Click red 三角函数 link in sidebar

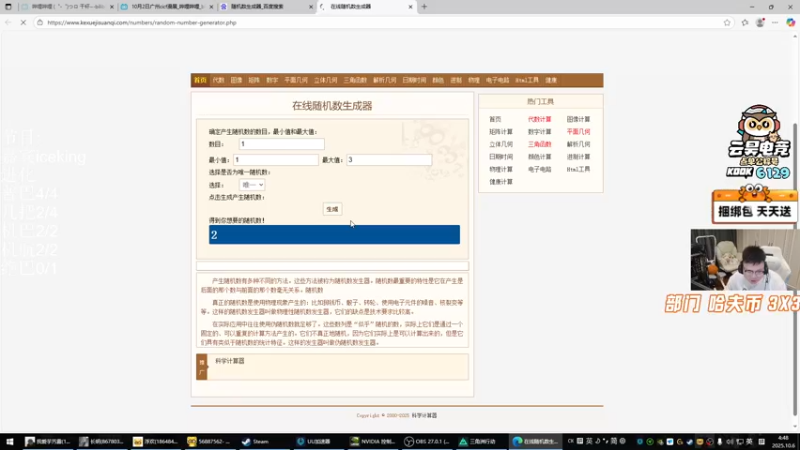[x=539, y=144]
